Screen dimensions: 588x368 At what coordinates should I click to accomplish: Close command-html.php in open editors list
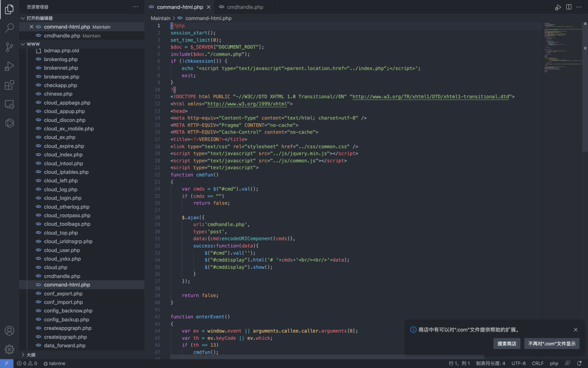click(32, 27)
